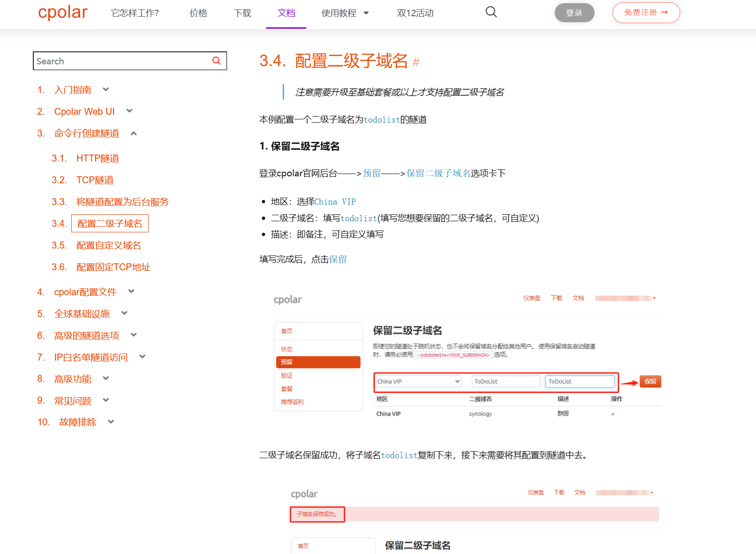756x554 pixels.
Task: Expand the 入门指南 section chevron
Action: point(106,89)
